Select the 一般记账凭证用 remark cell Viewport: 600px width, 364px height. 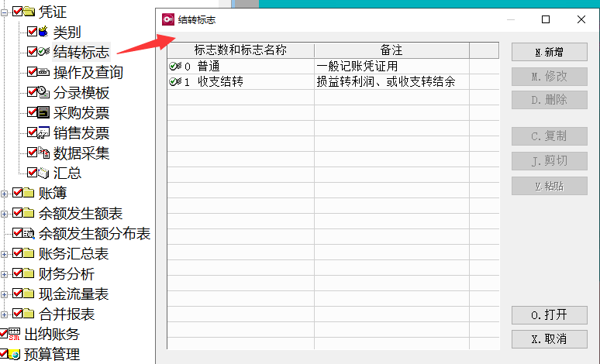click(391, 66)
